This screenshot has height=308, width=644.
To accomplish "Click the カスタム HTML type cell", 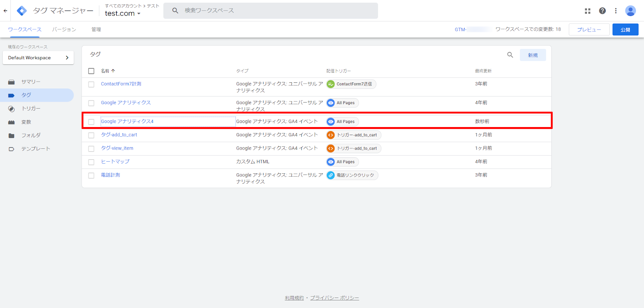I will tap(253, 162).
